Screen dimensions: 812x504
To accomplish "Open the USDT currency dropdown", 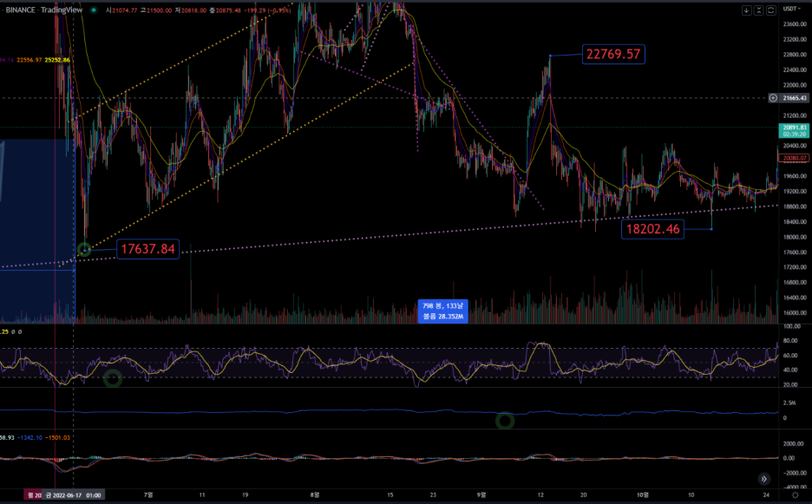I will (792, 9).
